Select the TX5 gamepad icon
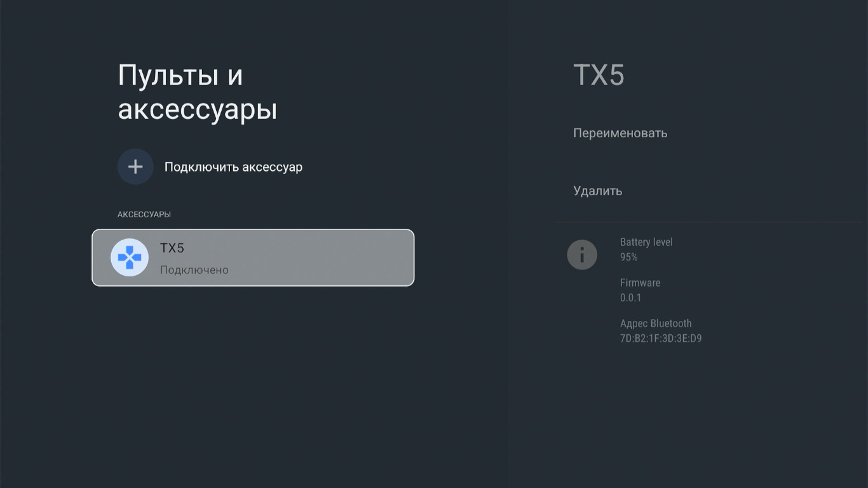Image resolution: width=868 pixels, height=488 pixels. [x=130, y=257]
